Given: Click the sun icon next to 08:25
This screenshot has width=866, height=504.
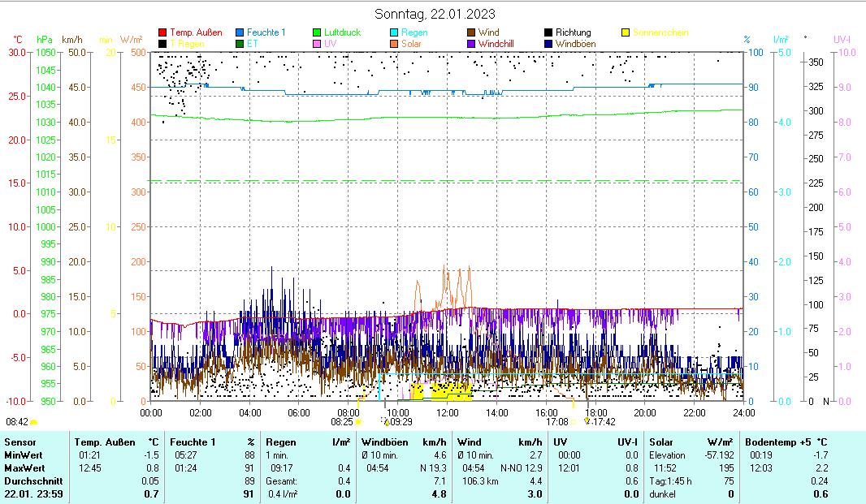Looking at the screenshot, I should (x=358, y=422).
